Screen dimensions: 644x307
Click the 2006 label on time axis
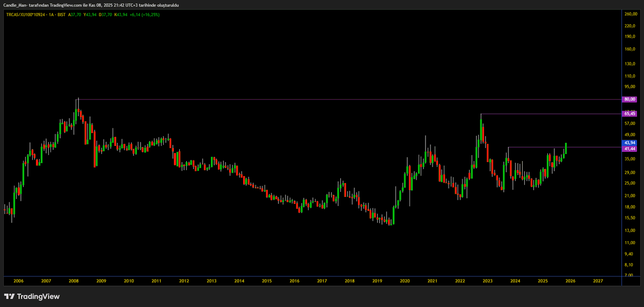point(18,281)
